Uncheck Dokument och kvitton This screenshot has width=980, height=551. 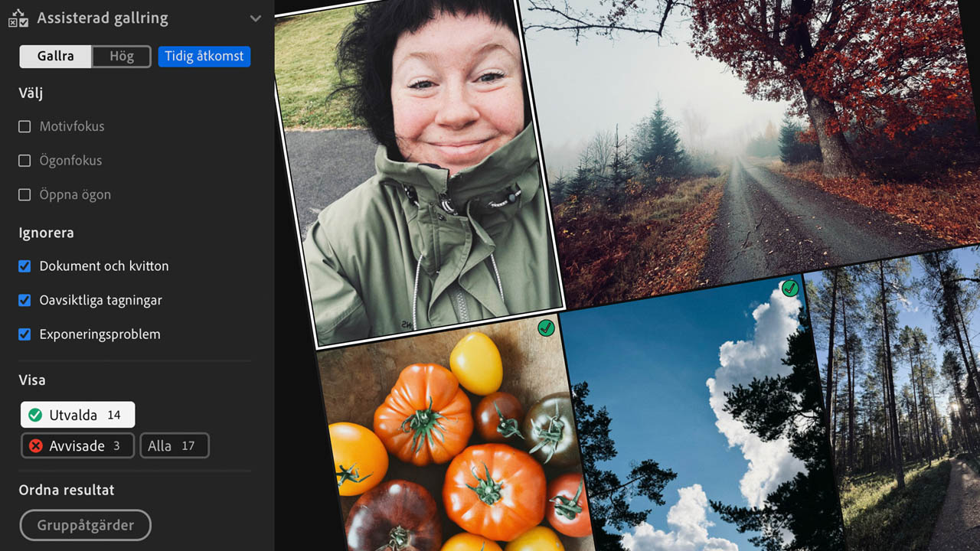[24, 266]
